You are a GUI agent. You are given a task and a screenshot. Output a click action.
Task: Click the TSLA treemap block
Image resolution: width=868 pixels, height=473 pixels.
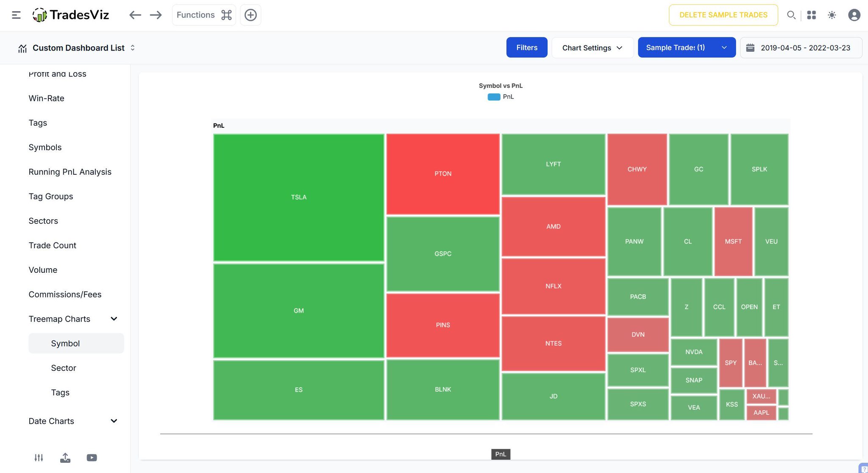298,197
